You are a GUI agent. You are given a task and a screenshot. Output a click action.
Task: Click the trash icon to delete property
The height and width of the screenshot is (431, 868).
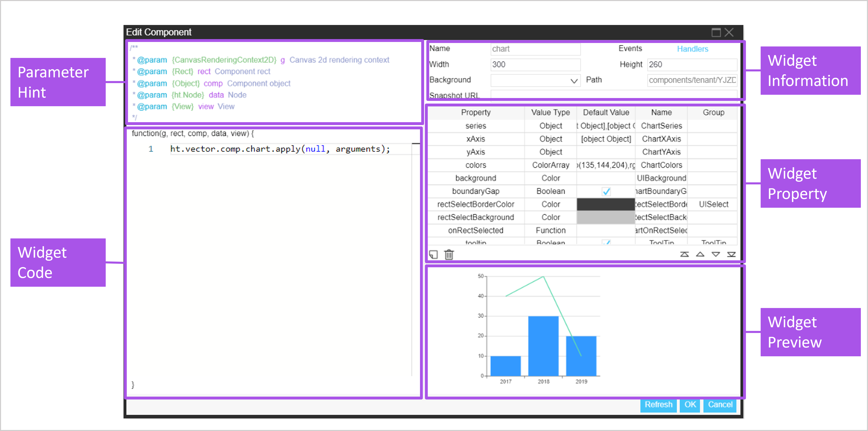coord(449,255)
